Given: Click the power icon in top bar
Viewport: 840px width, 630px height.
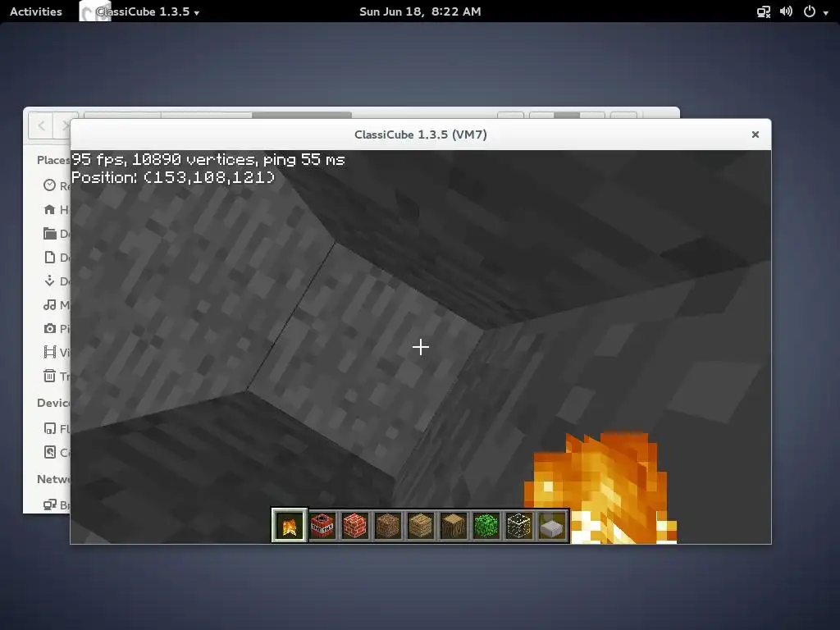Looking at the screenshot, I should click(x=810, y=11).
